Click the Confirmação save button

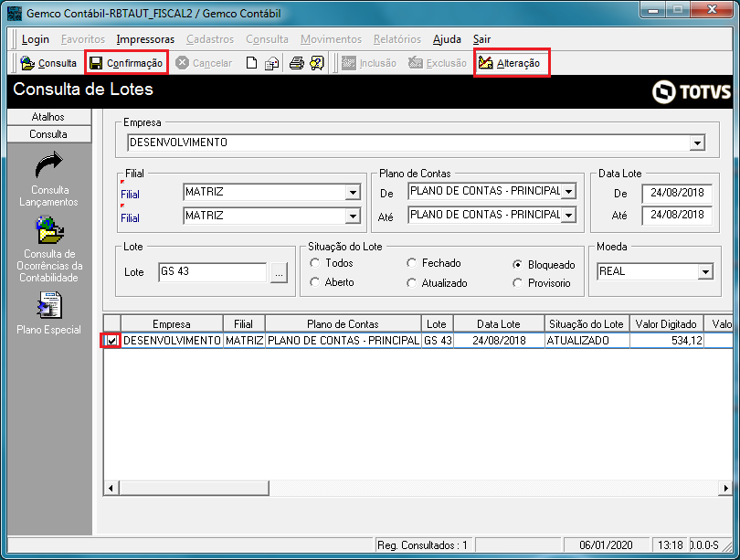click(126, 63)
